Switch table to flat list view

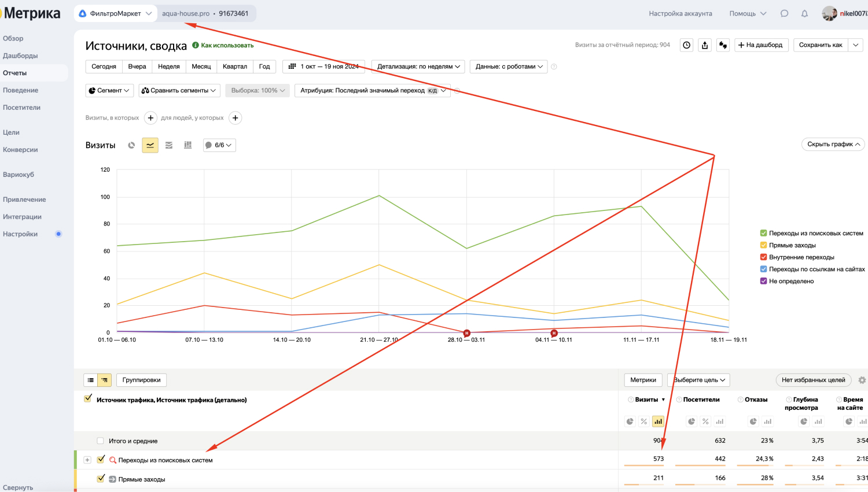91,380
